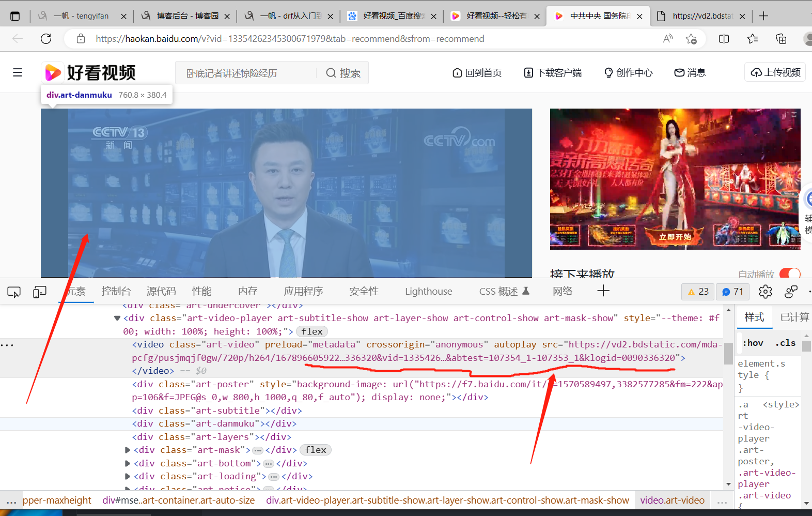Screen dimensions: 812x516
Task: Close the 博客后台 - 博客园 tab
Action: tap(227, 17)
